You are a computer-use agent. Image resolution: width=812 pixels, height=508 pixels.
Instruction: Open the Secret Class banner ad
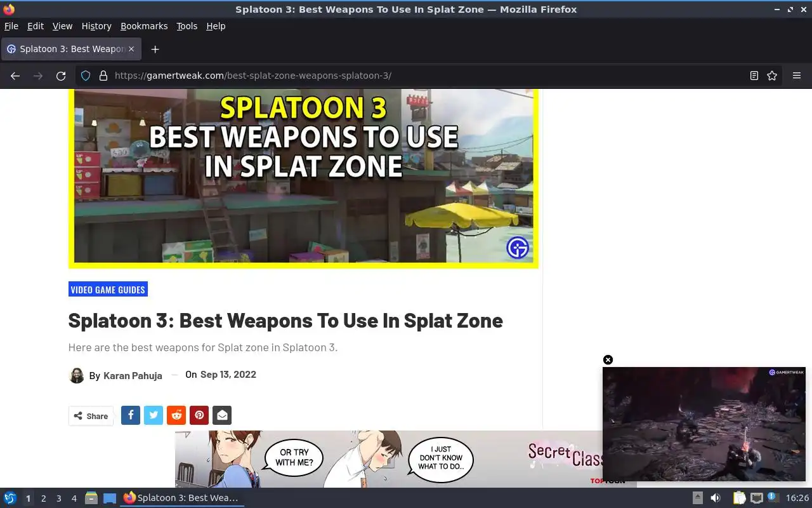(x=388, y=459)
